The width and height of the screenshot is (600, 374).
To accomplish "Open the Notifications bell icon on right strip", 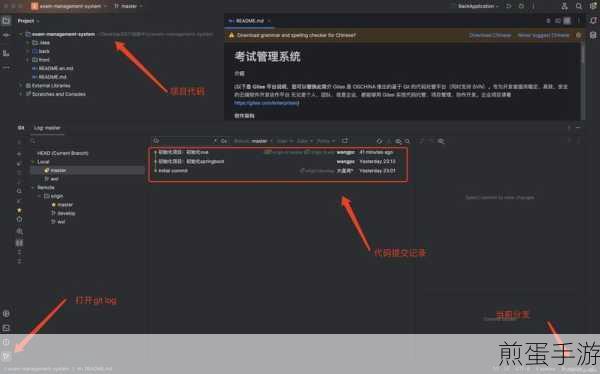I will (593, 21).
